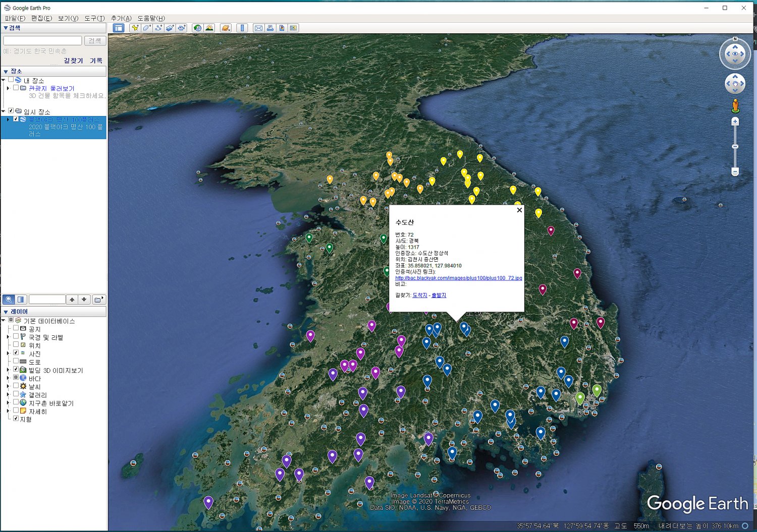Add a placemark with the pushpin icon

tap(135, 28)
